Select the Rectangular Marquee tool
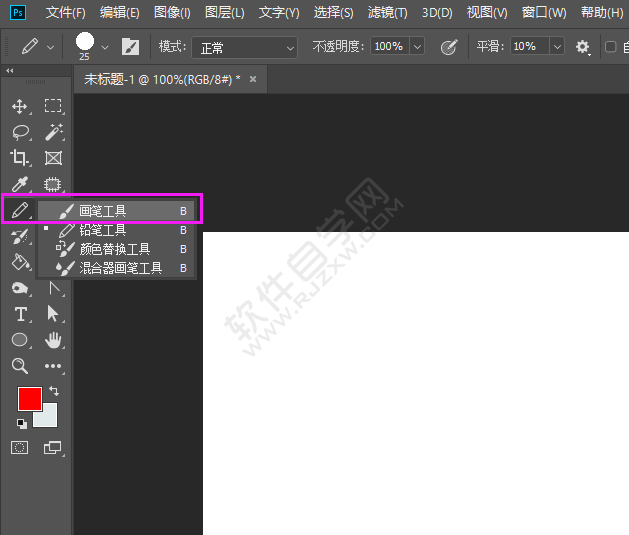Viewport: 629px width, 535px height. (x=53, y=106)
